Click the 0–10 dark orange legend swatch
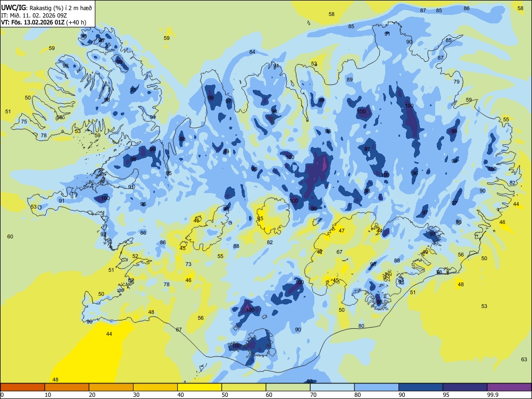The image size is (532, 399). [x=23, y=387]
